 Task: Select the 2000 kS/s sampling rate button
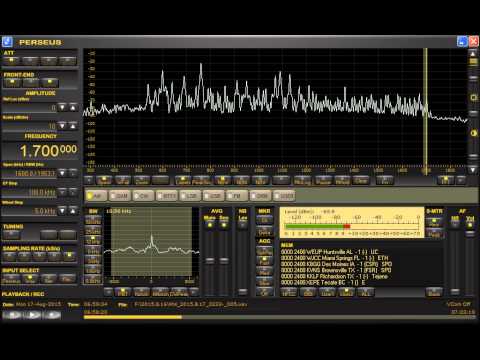(x=69, y=256)
